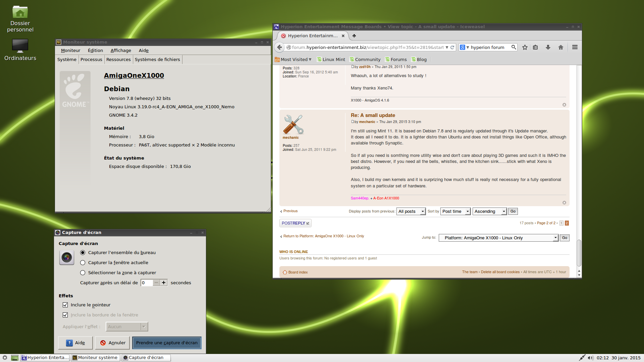Screen dimensions: 644x362
Task: Click the POSTREPLY button
Action: tap(295, 223)
